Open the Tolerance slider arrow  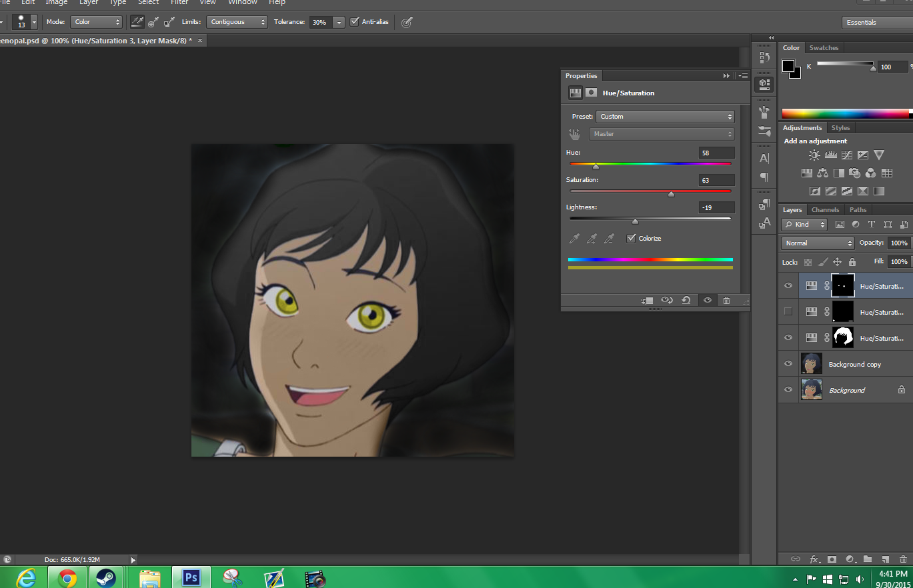click(x=338, y=22)
